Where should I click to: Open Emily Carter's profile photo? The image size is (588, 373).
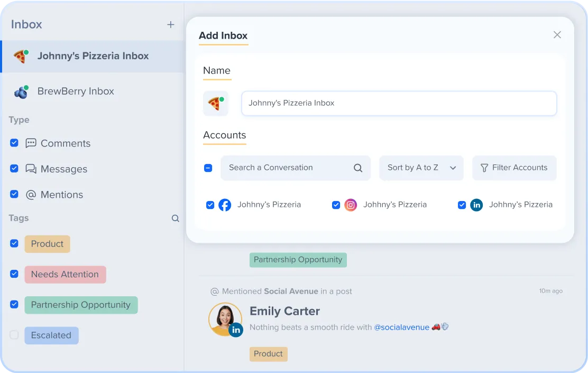225,319
